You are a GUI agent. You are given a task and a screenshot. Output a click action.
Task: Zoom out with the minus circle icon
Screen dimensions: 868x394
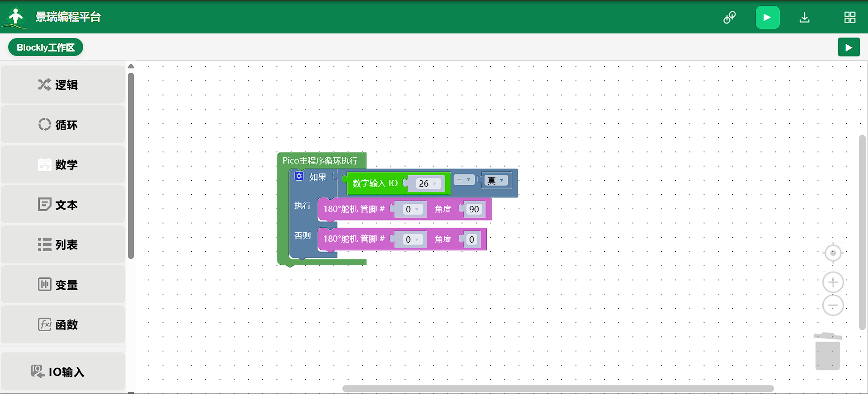pos(833,306)
